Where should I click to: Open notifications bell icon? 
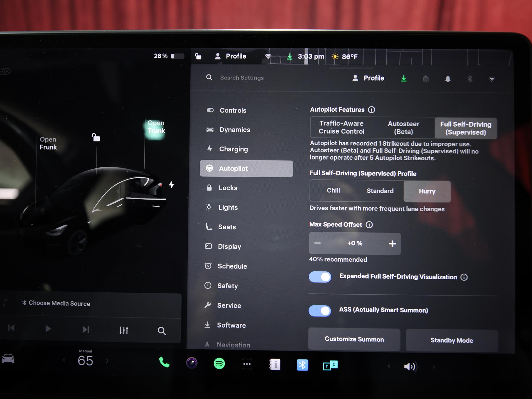tap(448, 79)
